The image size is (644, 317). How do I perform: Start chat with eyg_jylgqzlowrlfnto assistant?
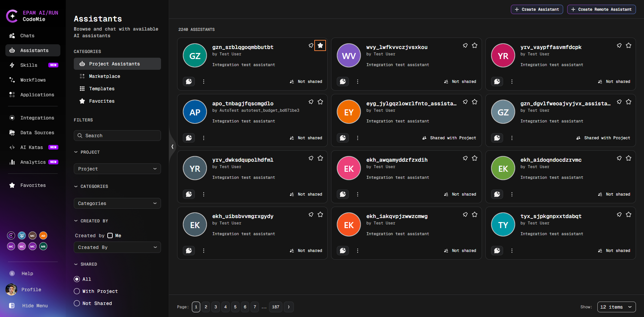click(343, 138)
